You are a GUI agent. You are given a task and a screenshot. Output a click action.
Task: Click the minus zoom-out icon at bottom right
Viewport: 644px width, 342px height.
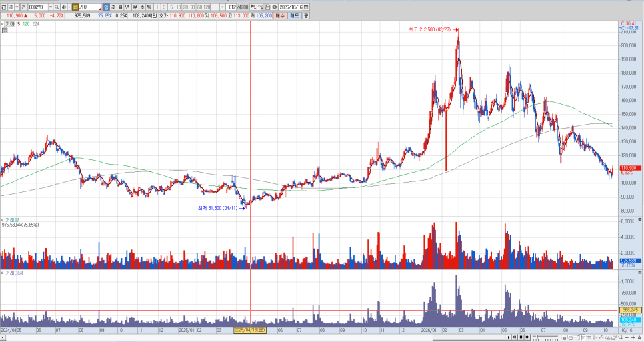(x=627, y=337)
